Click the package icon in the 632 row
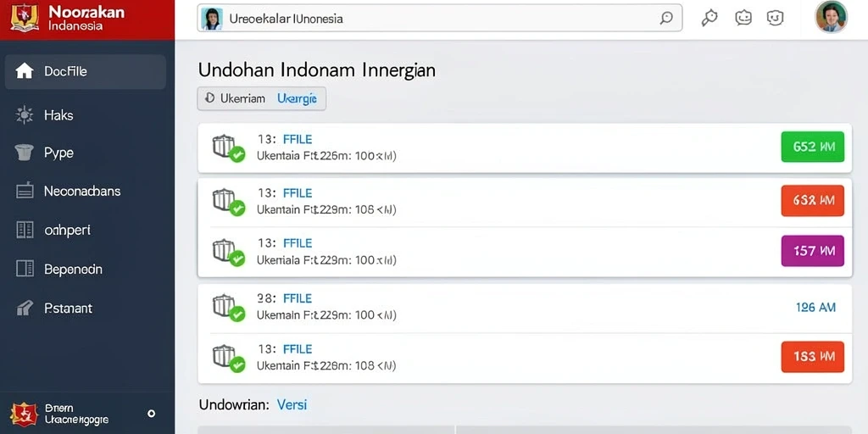Viewport: 868px width, 434px height. coord(228,202)
